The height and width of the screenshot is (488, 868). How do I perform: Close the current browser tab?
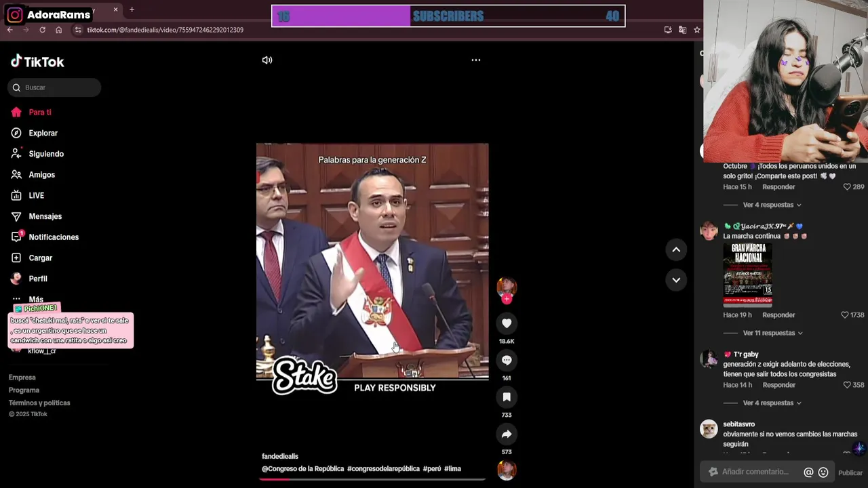pos(115,9)
